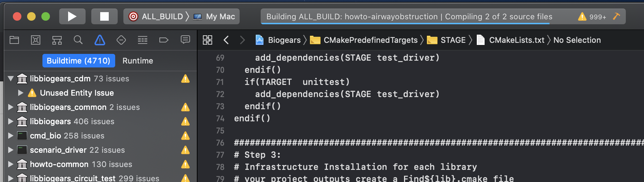Open the Breakpoint navigator icon

[164, 40]
